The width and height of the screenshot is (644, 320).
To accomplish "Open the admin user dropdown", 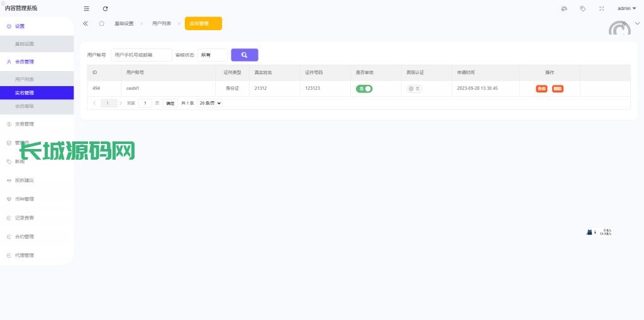I will point(626,8).
